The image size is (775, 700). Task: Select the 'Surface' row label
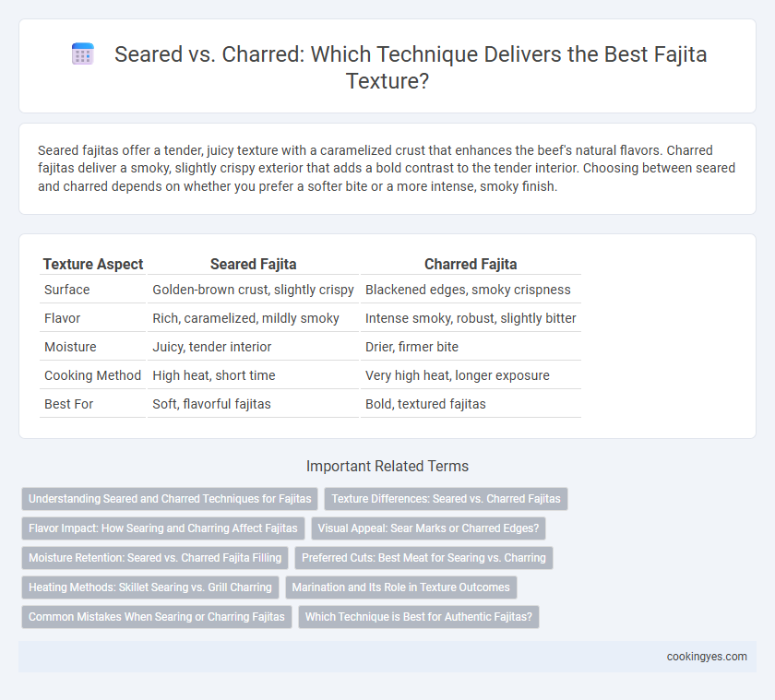click(67, 290)
